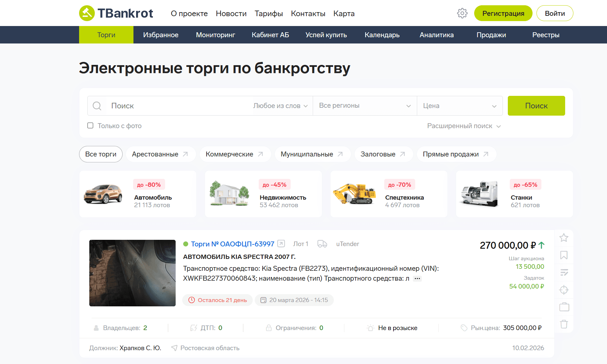
Task: Select the Все торги filter
Action: pos(101,154)
